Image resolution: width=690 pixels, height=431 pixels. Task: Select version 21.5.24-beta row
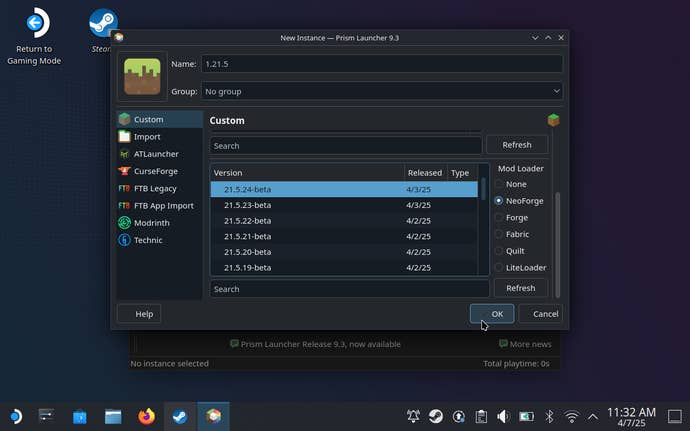tap(344, 189)
